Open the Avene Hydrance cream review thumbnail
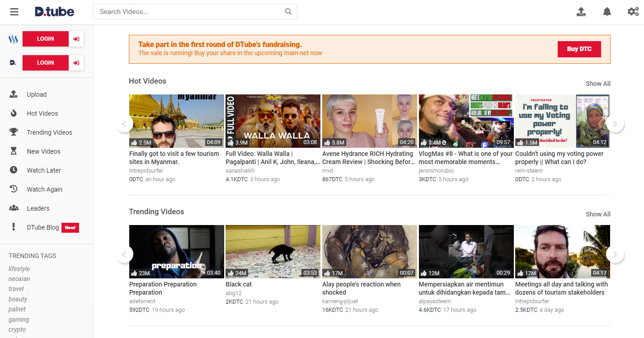 [370, 121]
